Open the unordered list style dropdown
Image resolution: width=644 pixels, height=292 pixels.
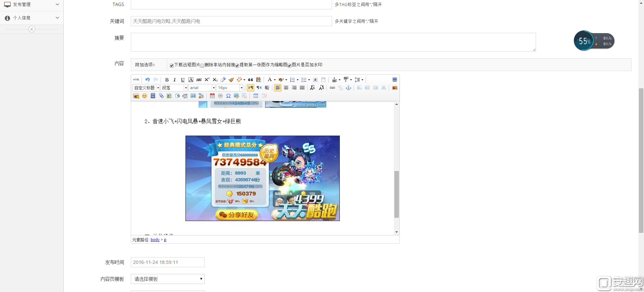click(x=309, y=80)
